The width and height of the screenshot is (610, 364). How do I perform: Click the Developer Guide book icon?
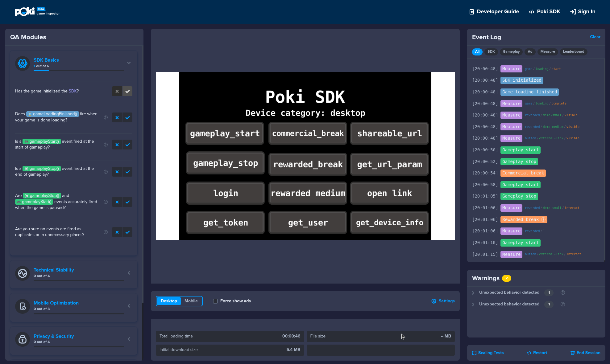coord(472,12)
